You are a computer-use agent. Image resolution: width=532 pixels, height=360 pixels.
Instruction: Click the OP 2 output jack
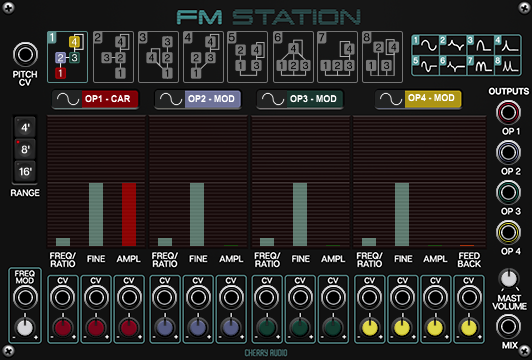[x=508, y=153]
